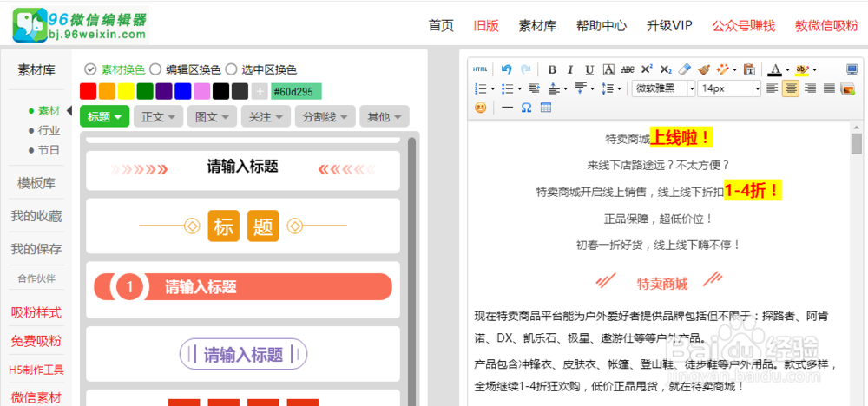Image resolution: width=868 pixels, height=406 pixels.
Task: Insert a table
Action: [x=546, y=108]
